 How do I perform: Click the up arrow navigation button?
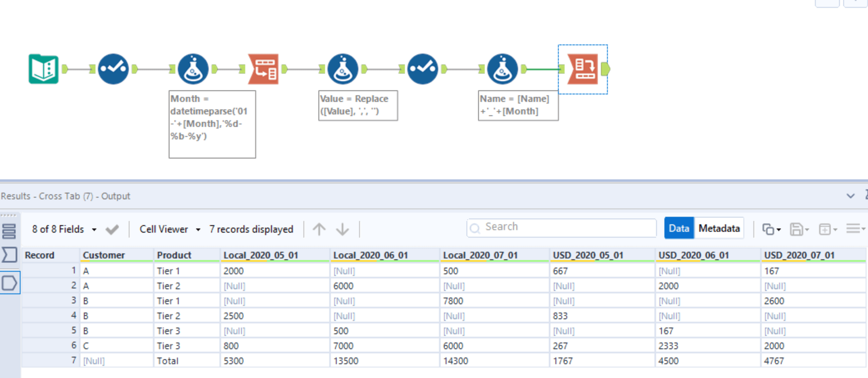click(319, 229)
